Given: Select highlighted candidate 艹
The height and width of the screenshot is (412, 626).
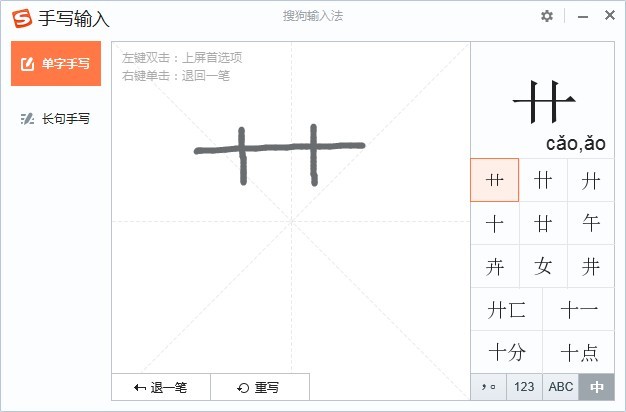Looking at the screenshot, I should [x=494, y=180].
